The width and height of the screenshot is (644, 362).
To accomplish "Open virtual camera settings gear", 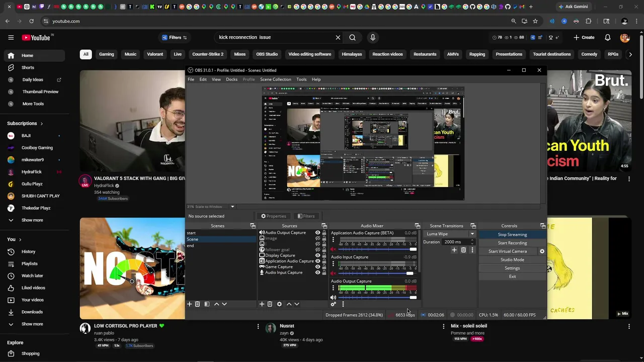I will tap(542, 251).
